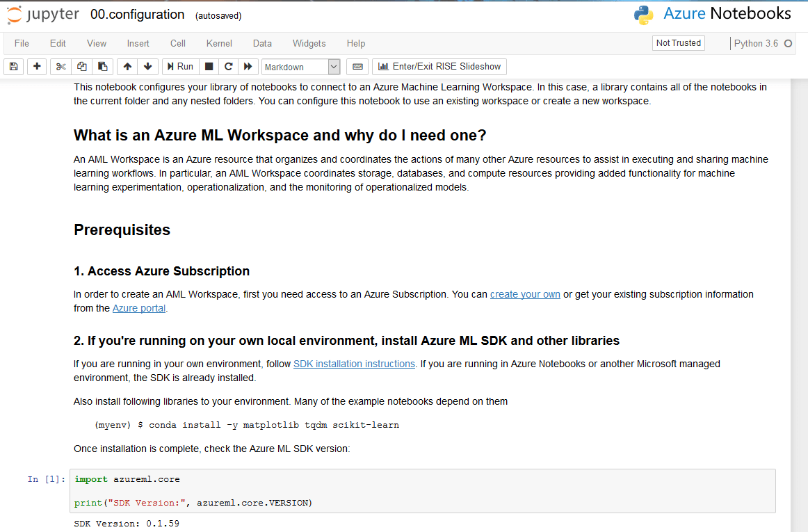Image resolution: width=808 pixels, height=532 pixels.
Task: Insert a new cell using the plus icon
Action: [x=37, y=66]
